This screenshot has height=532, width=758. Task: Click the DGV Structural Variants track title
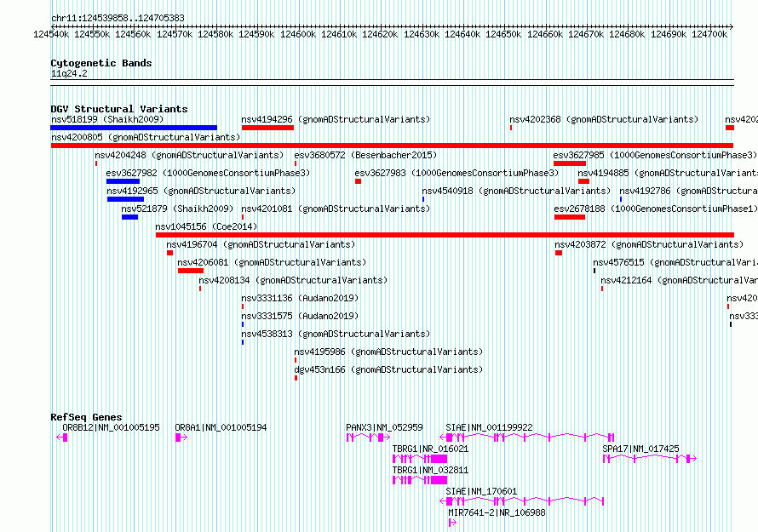pos(119,109)
